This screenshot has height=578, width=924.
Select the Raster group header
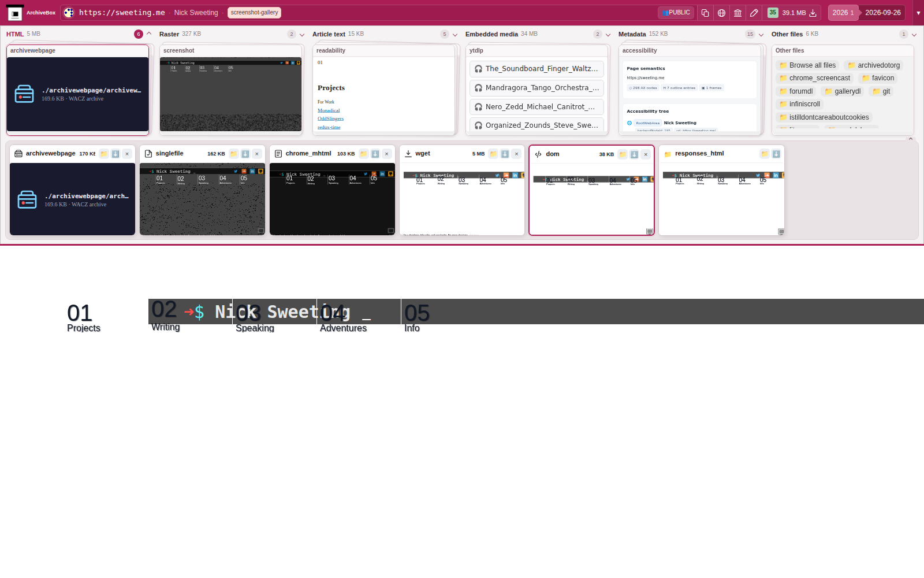(169, 34)
